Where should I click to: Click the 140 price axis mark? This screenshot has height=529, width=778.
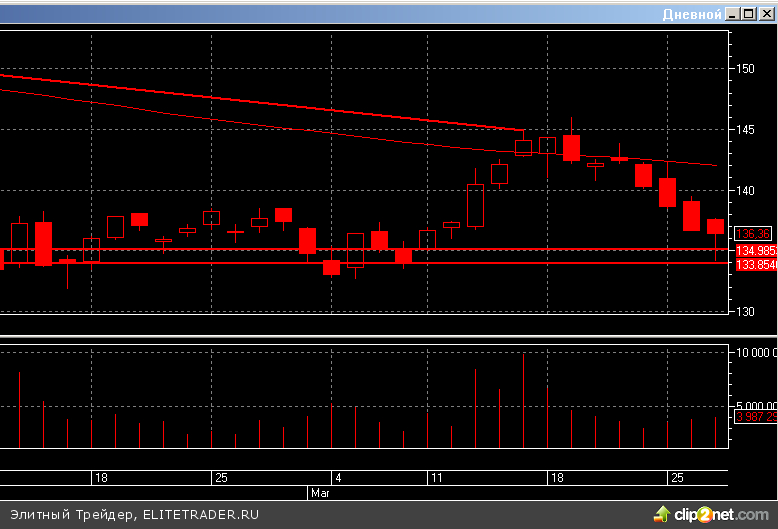(745, 190)
